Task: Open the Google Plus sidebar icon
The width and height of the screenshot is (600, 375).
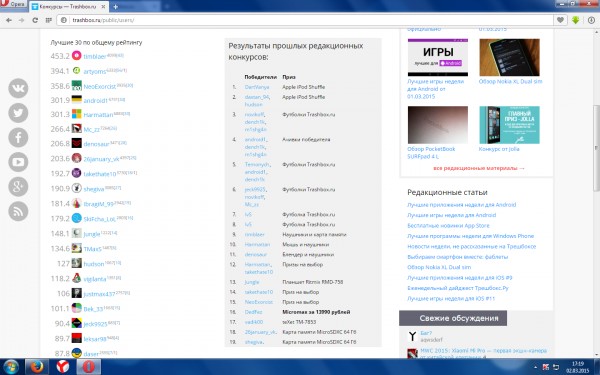Action: [18, 186]
